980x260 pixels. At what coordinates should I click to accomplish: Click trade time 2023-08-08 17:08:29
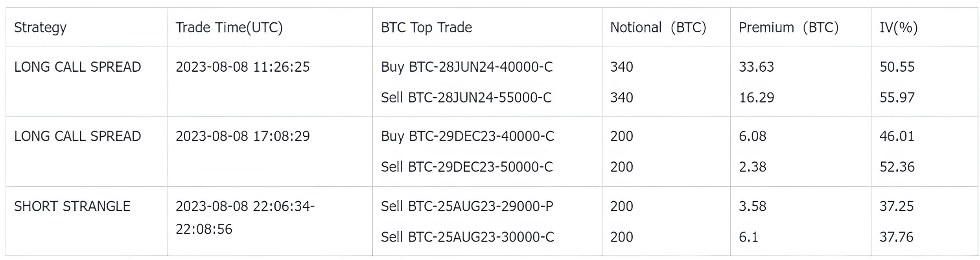pos(243,136)
